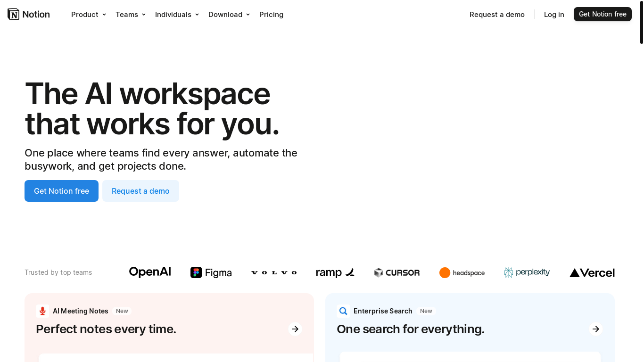Click the AI Meeting Notes microphone icon

click(x=42, y=311)
